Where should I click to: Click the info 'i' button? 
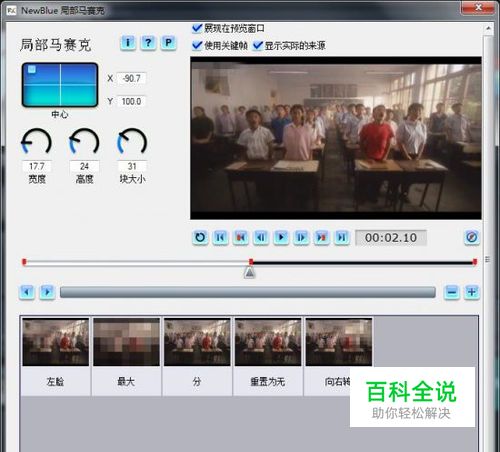pyautogui.click(x=128, y=43)
